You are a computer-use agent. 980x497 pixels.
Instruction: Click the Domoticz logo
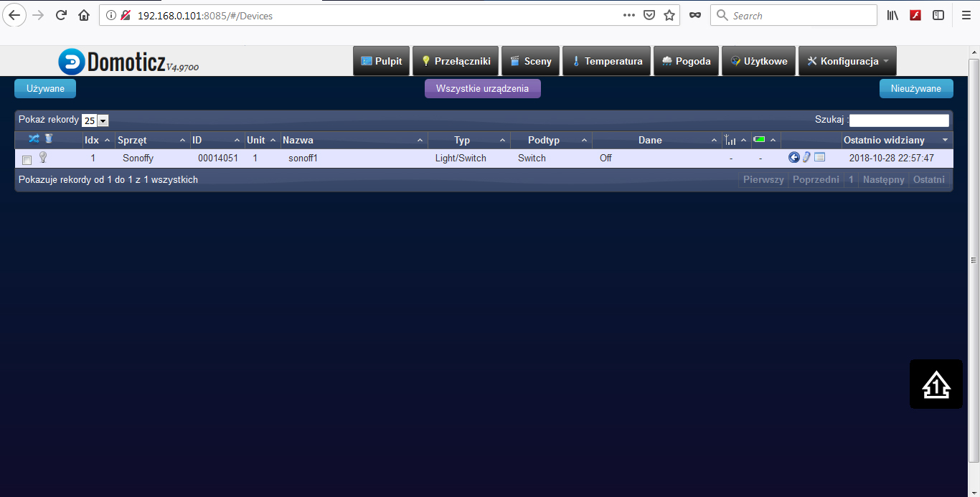click(128, 62)
